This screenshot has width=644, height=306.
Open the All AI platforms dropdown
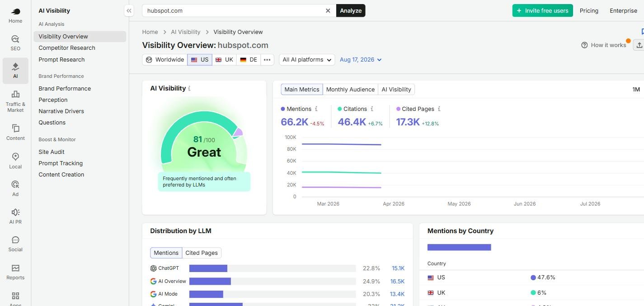tap(307, 60)
